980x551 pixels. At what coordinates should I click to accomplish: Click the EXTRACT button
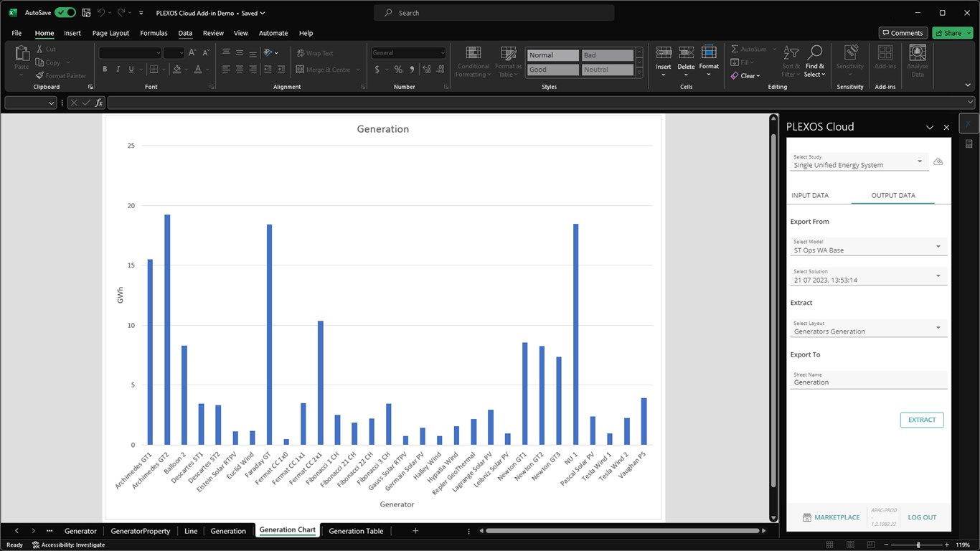[922, 420]
